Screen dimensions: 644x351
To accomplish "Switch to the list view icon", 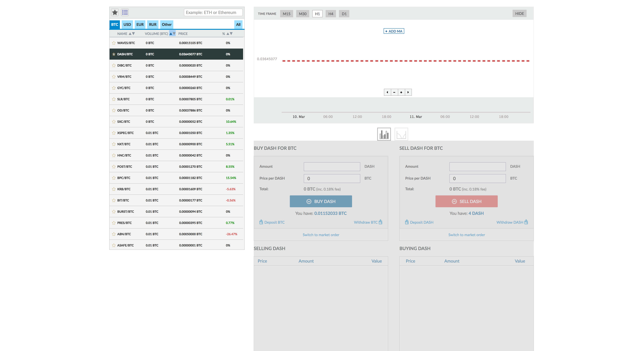I will tap(125, 12).
